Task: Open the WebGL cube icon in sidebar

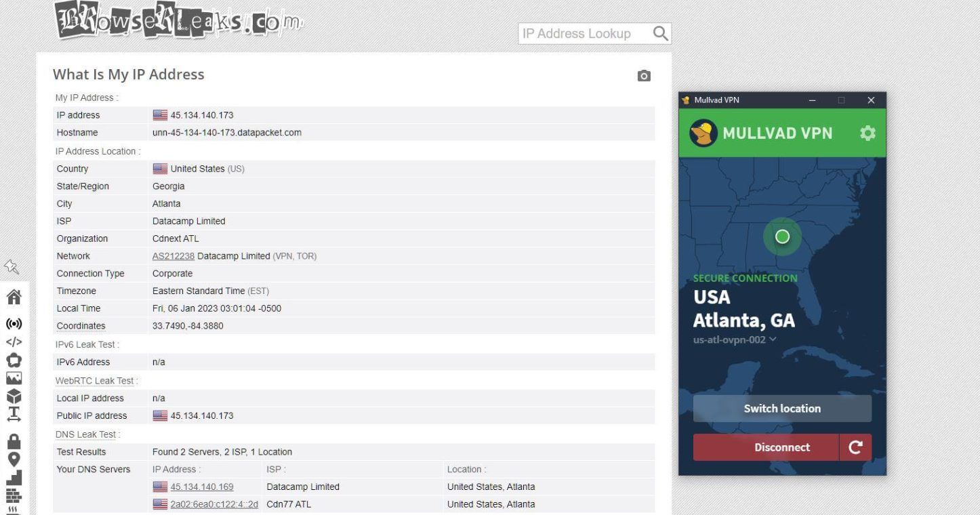Action: tap(14, 396)
